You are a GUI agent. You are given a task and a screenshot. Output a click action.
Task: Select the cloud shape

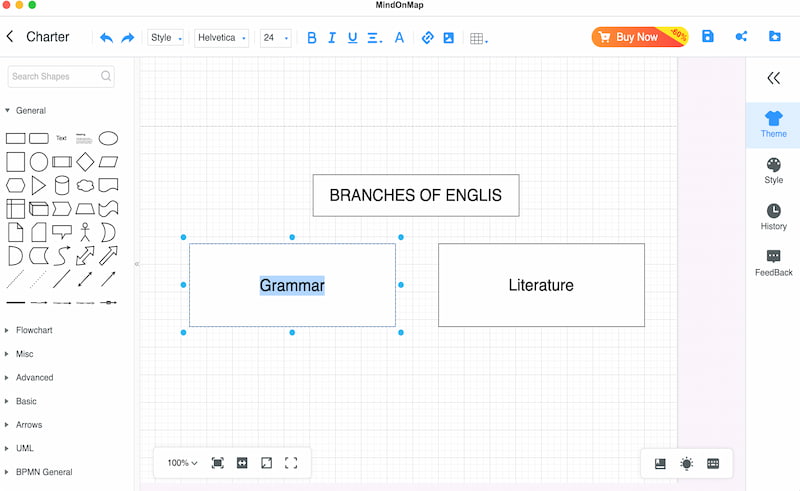[x=85, y=185]
